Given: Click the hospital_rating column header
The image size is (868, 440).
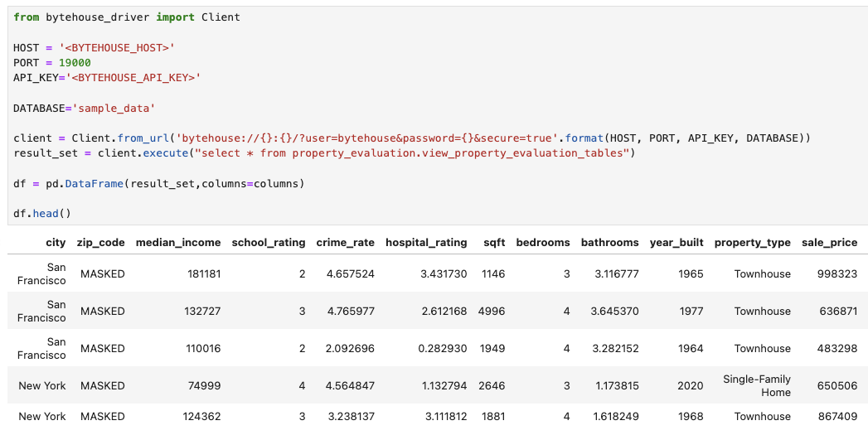Looking at the screenshot, I should pyautogui.click(x=426, y=243).
